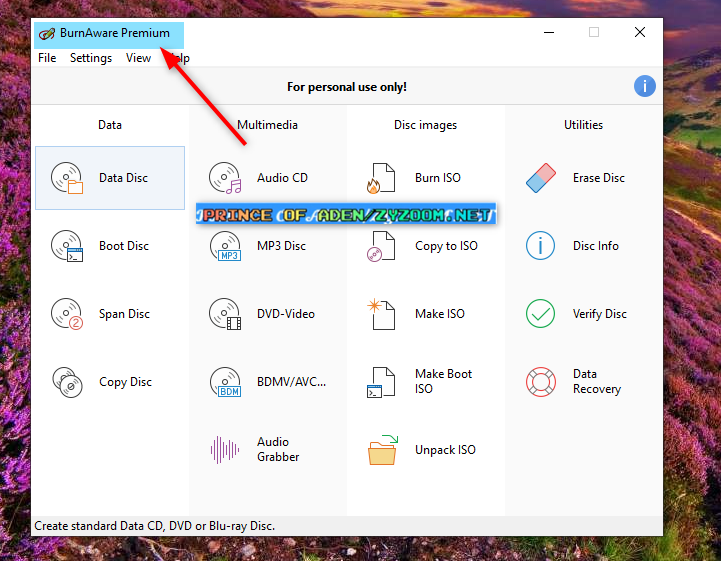
Task: Click the Copy to ISO label
Action: pyautogui.click(x=446, y=246)
